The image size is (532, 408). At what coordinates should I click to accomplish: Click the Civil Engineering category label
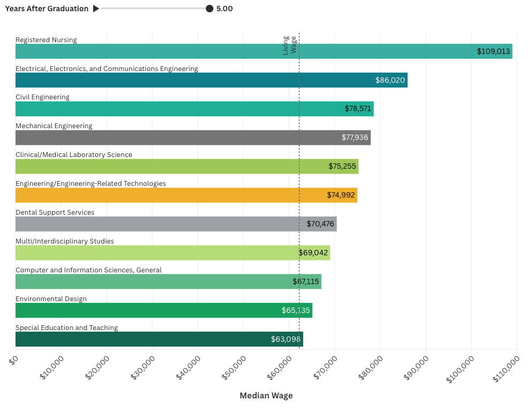pyautogui.click(x=42, y=97)
